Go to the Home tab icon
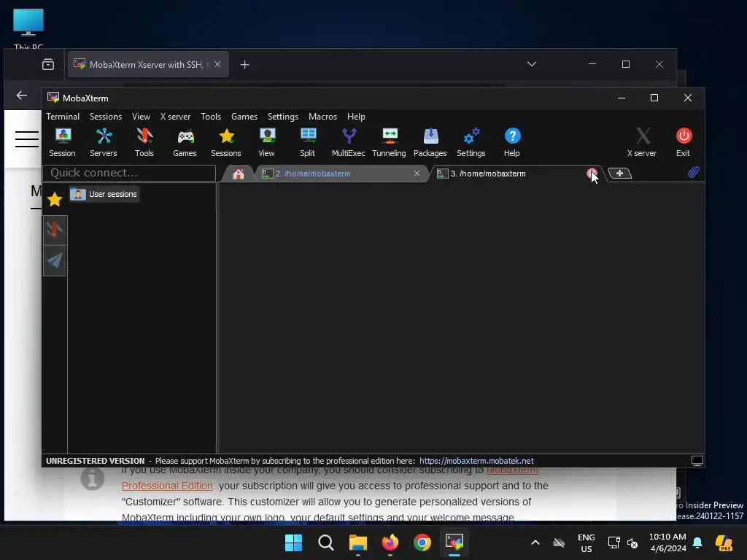This screenshot has height=560, width=747. coord(239,174)
